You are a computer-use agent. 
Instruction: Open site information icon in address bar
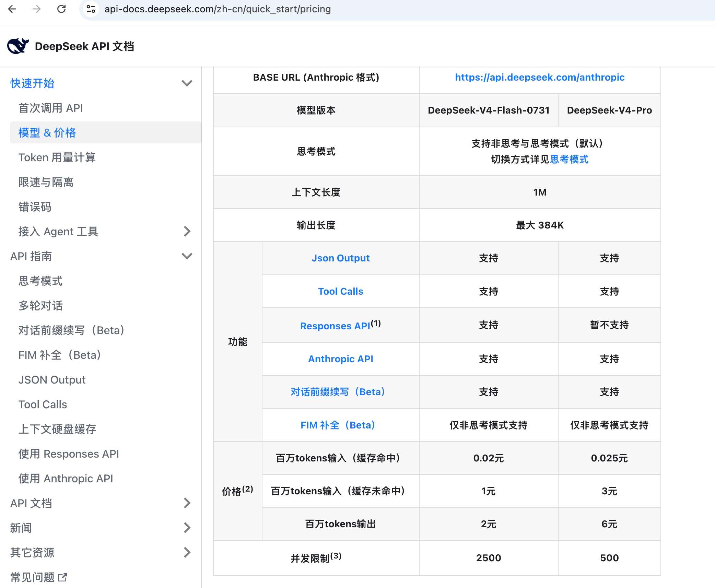pos(91,9)
